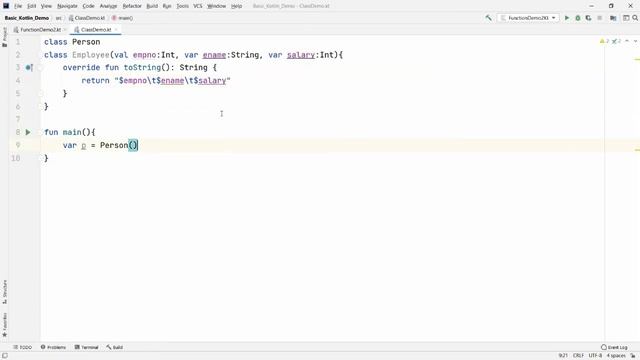Image resolution: width=640 pixels, height=360 pixels.
Task: Open the Run menu
Action: click(167, 6)
